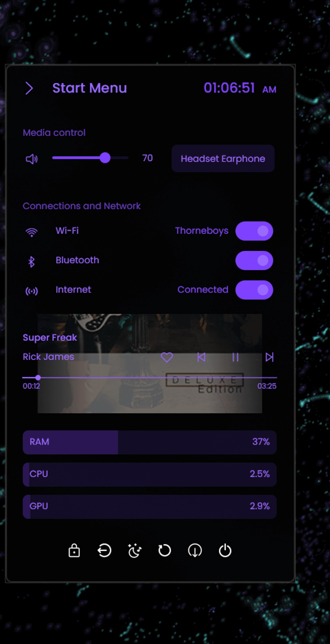Screen dimensions: 330x644
Task: Pause the Super Freak song
Action: (x=235, y=357)
